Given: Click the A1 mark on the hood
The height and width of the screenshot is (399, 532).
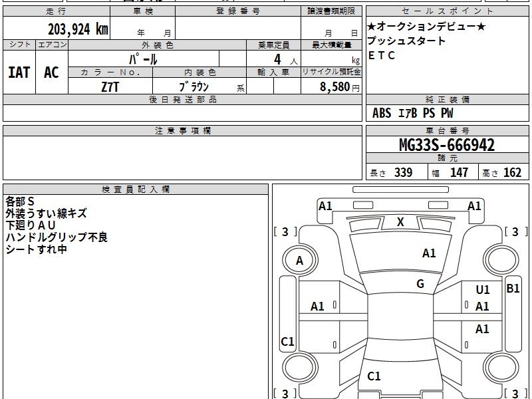Looking at the screenshot, I should pos(429,253).
